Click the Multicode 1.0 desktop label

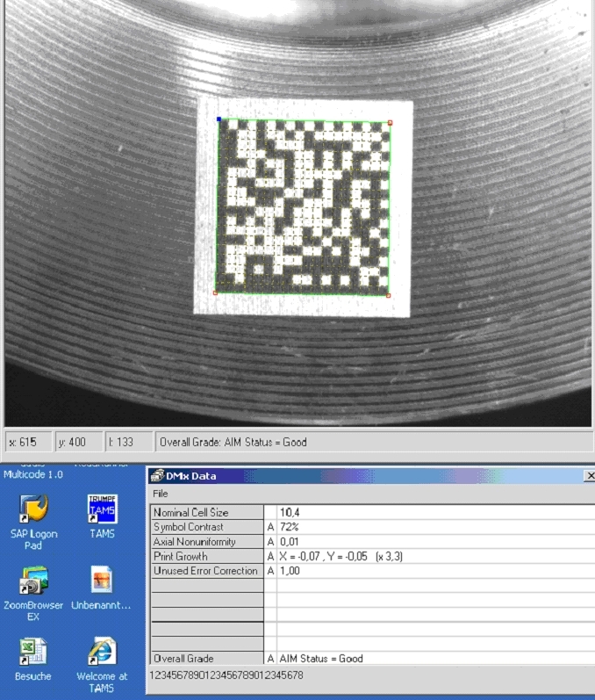[33, 474]
